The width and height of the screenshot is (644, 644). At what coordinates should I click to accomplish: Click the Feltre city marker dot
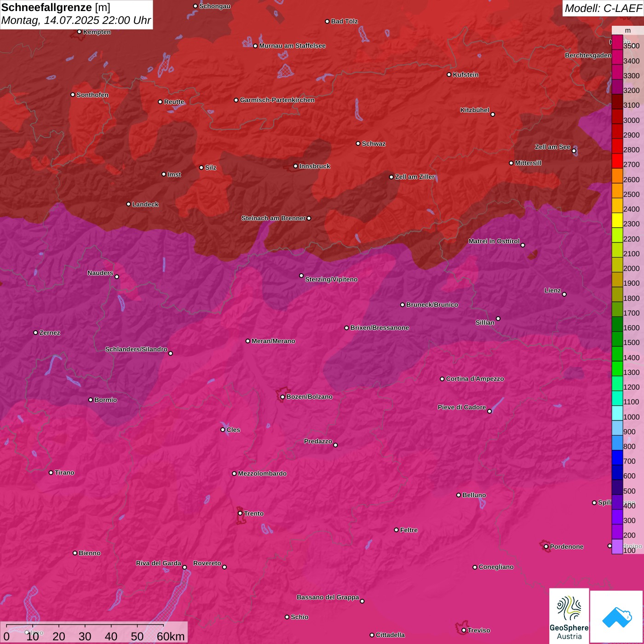pyautogui.click(x=396, y=530)
